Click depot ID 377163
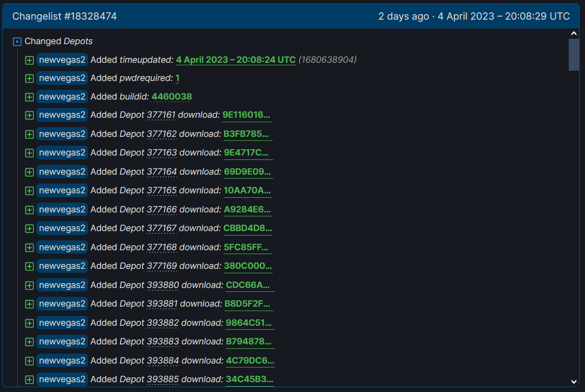 coord(162,153)
